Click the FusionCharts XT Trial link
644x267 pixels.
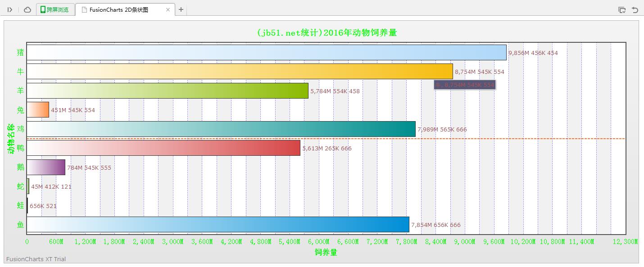coord(36,259)
